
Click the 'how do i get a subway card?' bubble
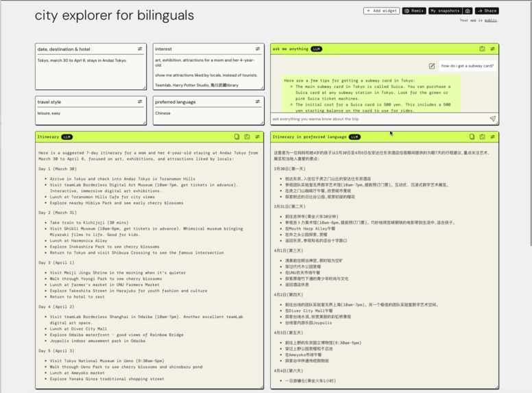coord(467,66)
